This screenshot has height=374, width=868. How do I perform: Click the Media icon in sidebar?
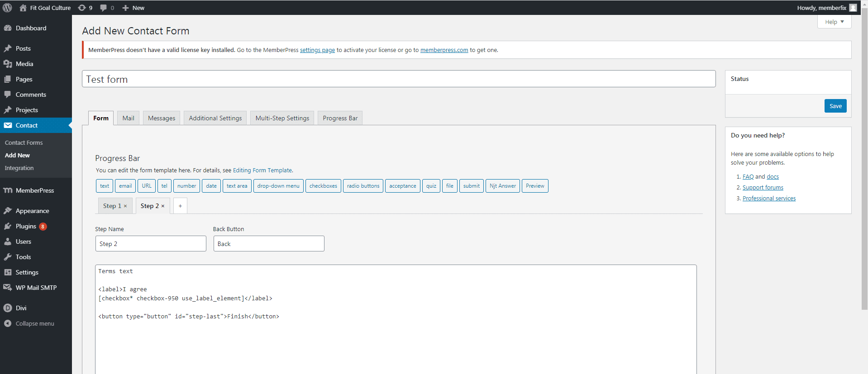[8, 64]
